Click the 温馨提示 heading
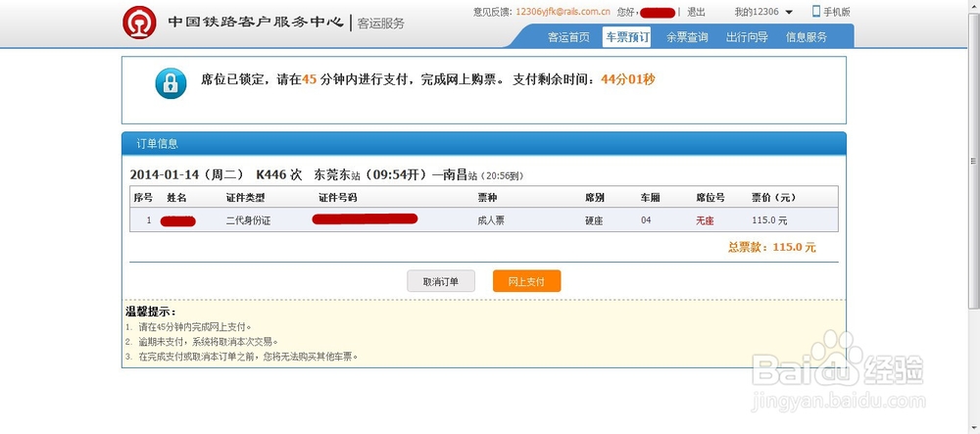 [x=151, y=312]
